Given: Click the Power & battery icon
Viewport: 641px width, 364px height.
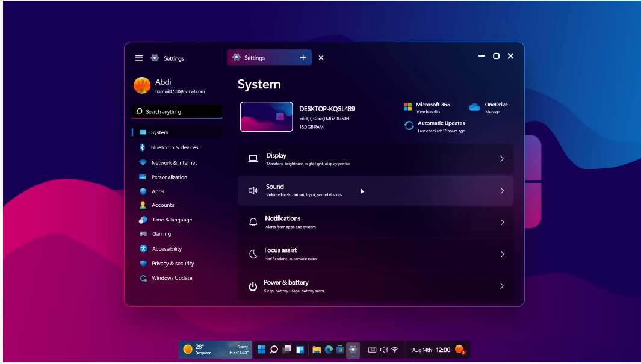Looking at the screenshot, I should click(x=253, y=286).
